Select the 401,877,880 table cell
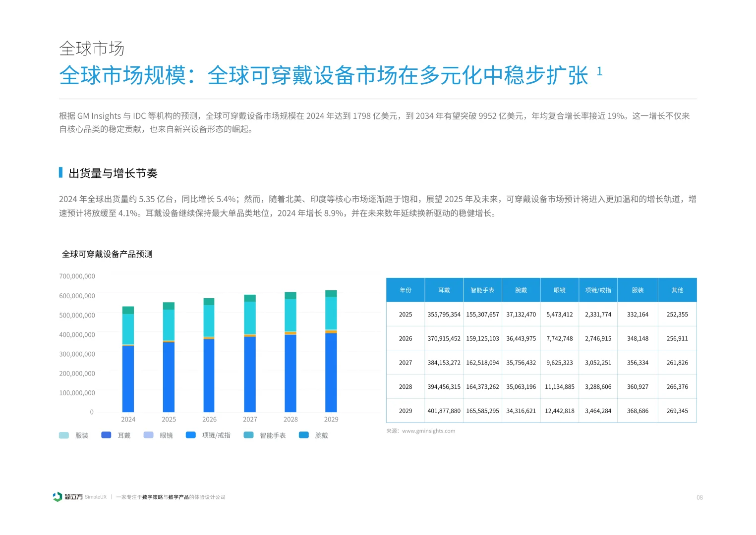The height and width of the screenshot is (535, 756). (x=444, y=411)
